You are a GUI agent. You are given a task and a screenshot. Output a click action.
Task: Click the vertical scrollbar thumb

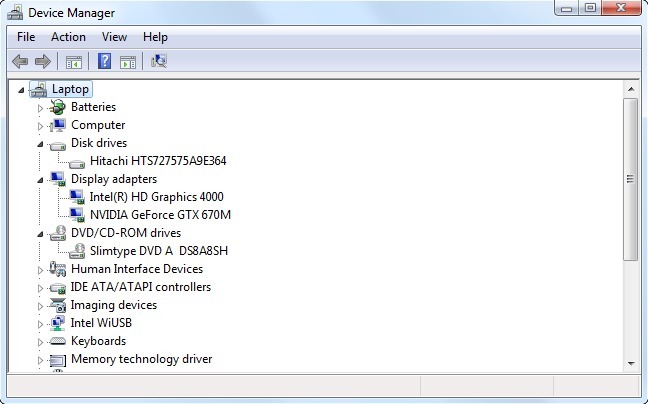click(631, 179)
